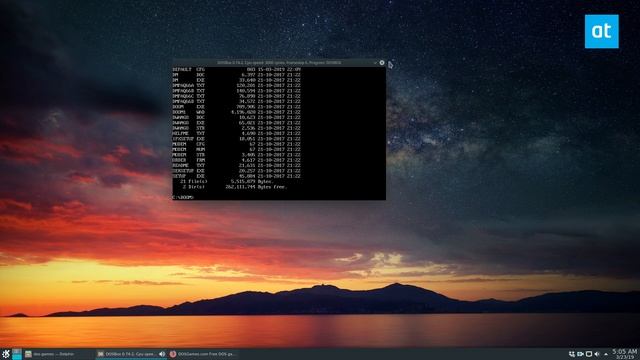Viewport: 640px width, 360px height.
Task: Click the C:\DOOM> prompt
Action: pyautogui.click(x=183, y=197)
